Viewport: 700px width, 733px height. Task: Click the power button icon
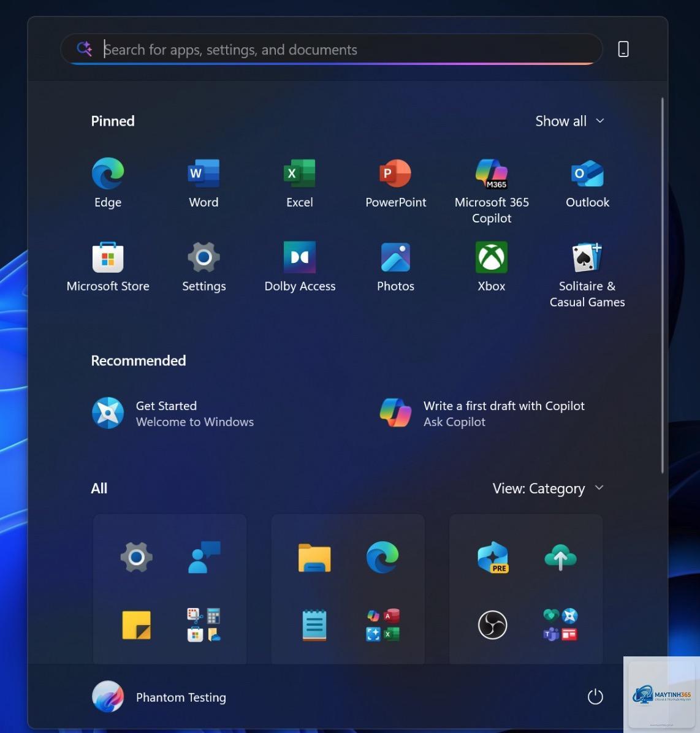pyautogui.click(x=595, y=697)
